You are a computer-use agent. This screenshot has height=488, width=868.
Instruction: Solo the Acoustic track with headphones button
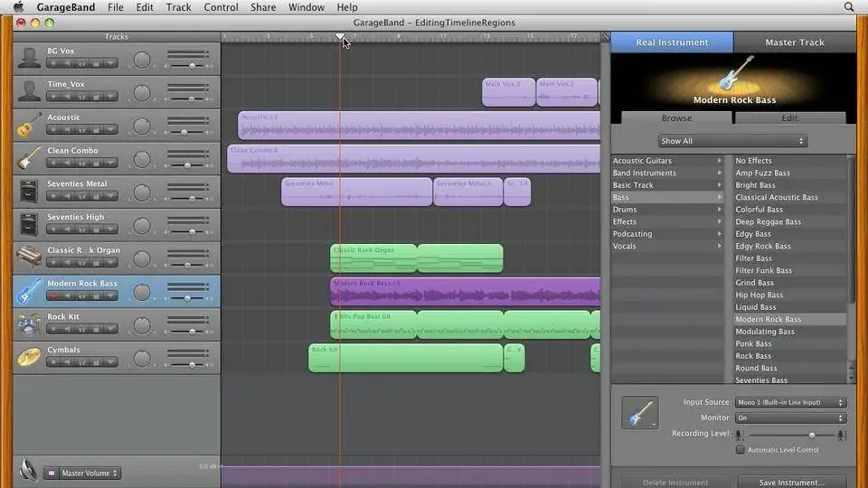[82, 130]
